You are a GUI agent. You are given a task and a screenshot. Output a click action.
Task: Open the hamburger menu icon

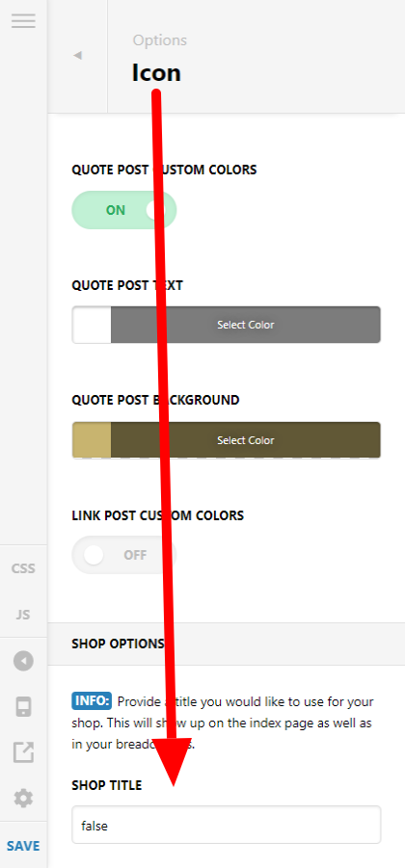pyautogui.click(x=23, y=21)
